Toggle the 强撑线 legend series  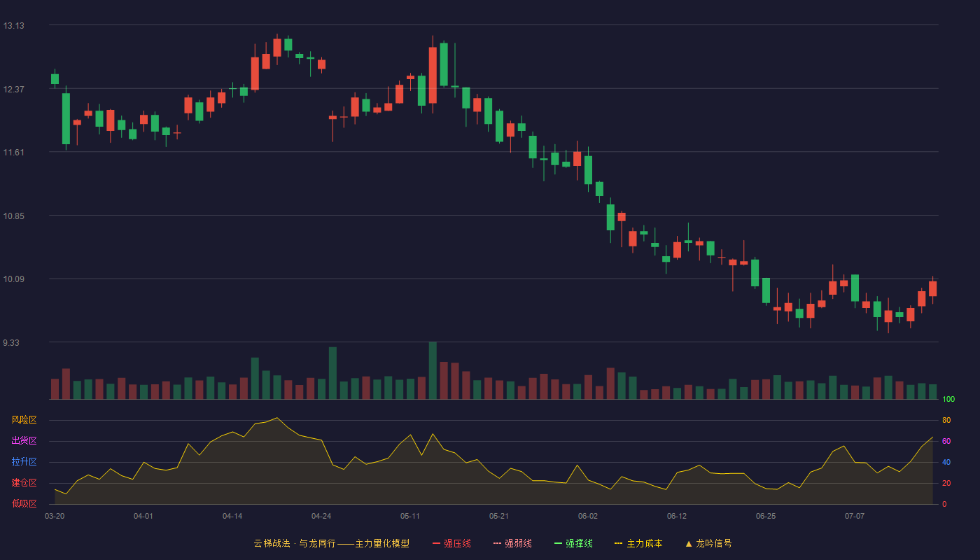tap(573, 543)
